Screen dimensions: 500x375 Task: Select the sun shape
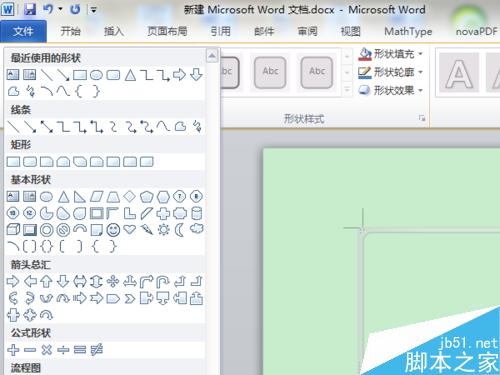point(163,230)
